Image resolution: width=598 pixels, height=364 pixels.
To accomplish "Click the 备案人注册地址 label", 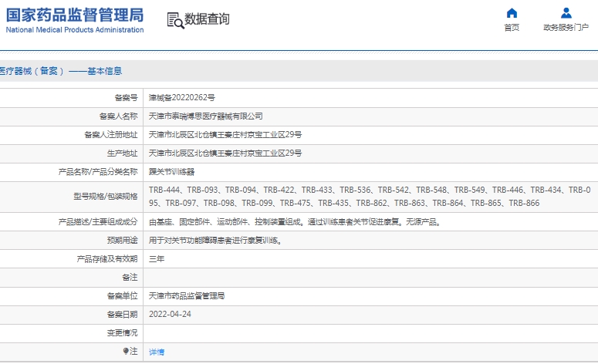I will point(110,135).
